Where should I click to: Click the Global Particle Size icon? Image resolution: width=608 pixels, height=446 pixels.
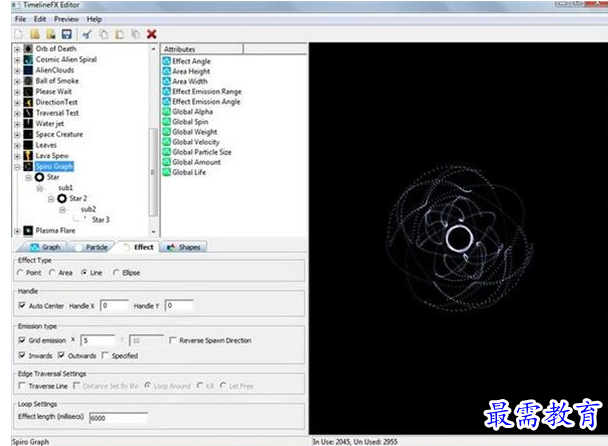(x=167, y=152)
